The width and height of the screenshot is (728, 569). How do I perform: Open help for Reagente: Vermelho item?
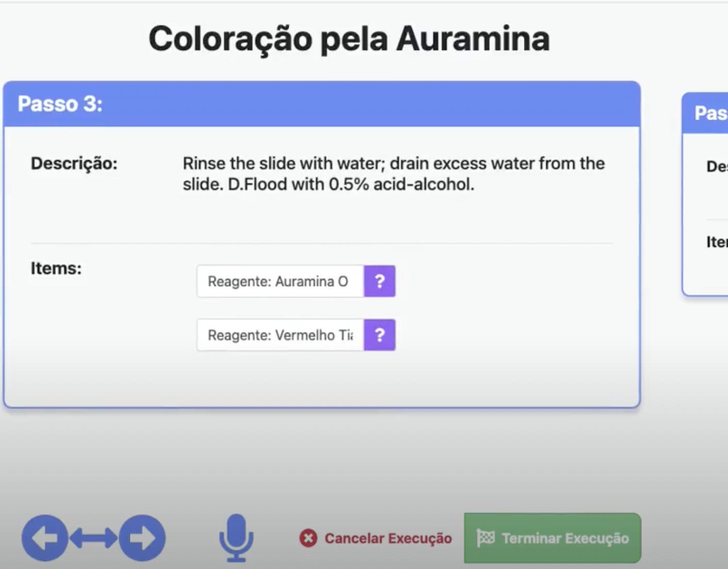click(x=379, y=336)
